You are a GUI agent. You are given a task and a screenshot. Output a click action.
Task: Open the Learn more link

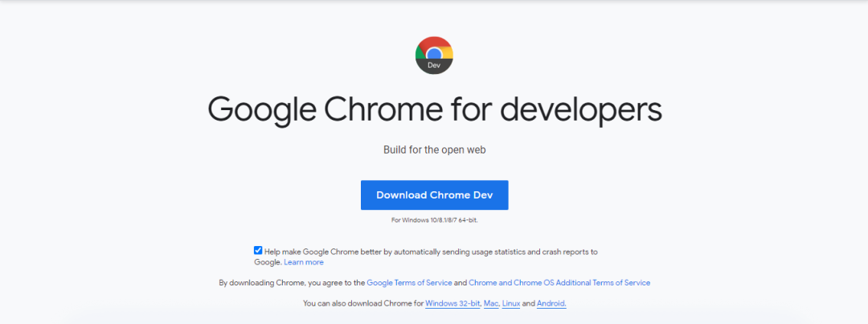304,262
